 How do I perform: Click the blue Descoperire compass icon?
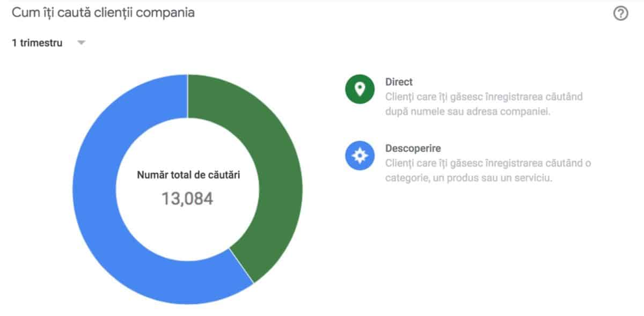[x=360, y=156]
